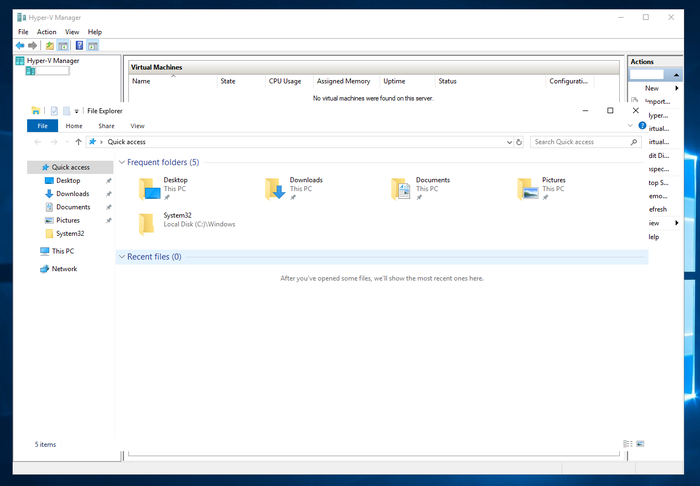This screenshot has width=700, height=486.
Task: Open the Pictures folder icon in Frequent folders
Action: [x=527, y=189]
